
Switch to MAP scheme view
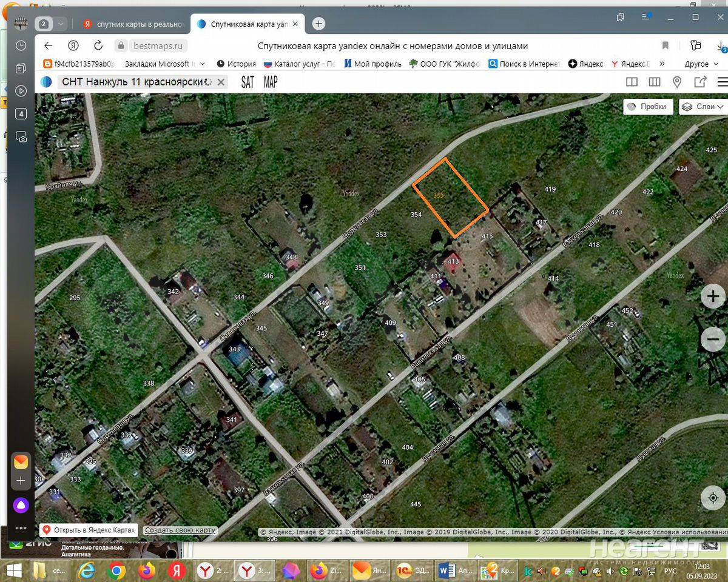tap(271, 82)
